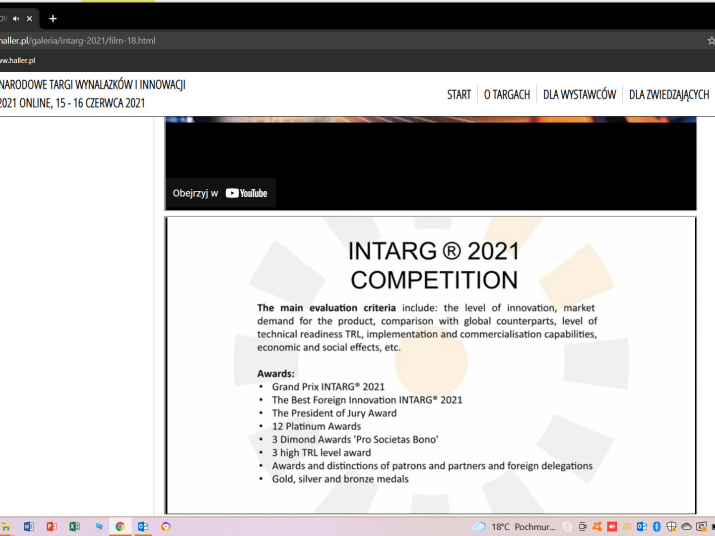Mute the tab's audio indicator
Viewport: 715px width, 536px height.
[x=16, y=18]
